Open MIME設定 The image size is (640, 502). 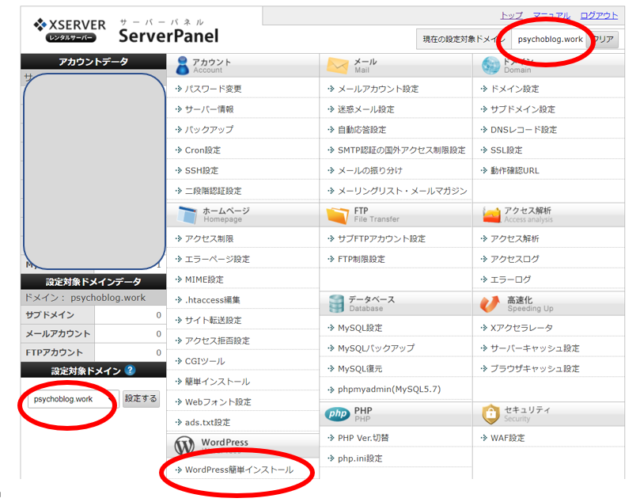(204, 280)
